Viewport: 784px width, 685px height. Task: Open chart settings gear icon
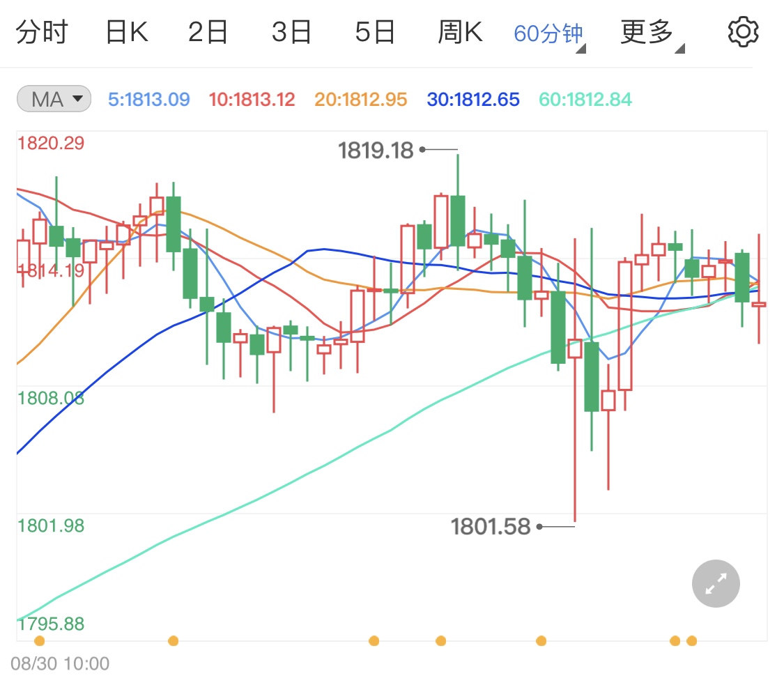pos(743,32)
